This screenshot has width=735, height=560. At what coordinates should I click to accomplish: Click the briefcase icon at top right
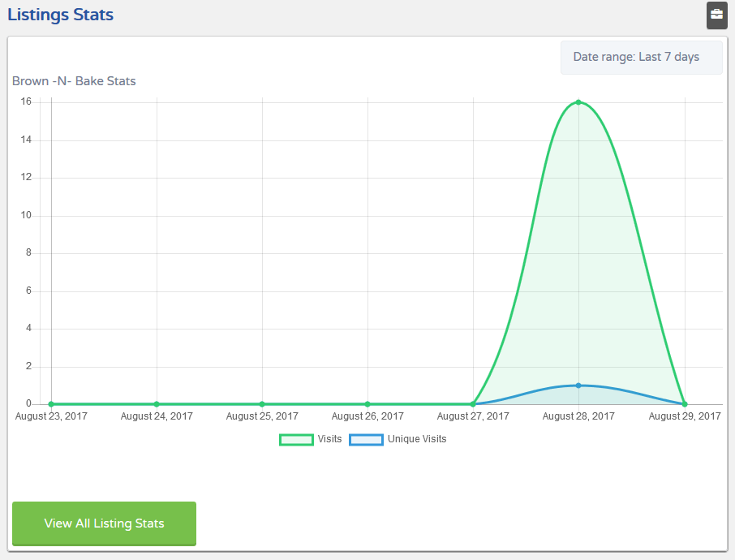[716, 15]
